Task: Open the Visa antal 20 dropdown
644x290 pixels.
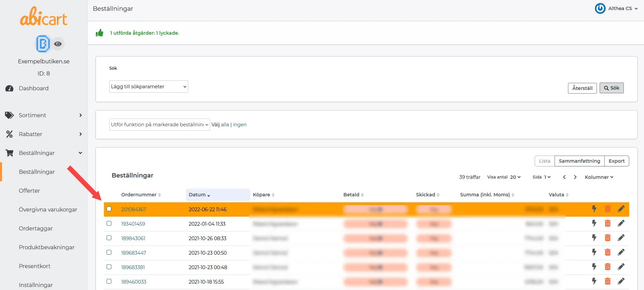Action: [x=515, y=177]
